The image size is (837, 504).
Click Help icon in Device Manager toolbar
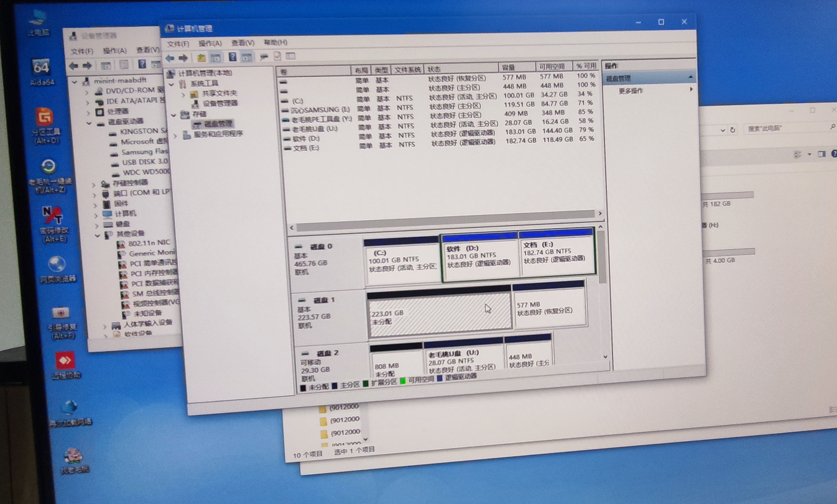click(x=142, y=64)
